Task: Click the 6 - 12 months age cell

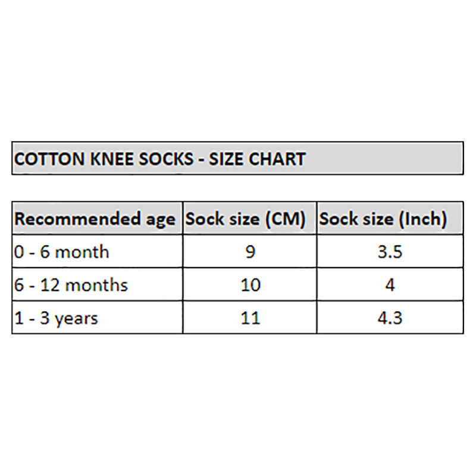Action: (x=98, y=284)
